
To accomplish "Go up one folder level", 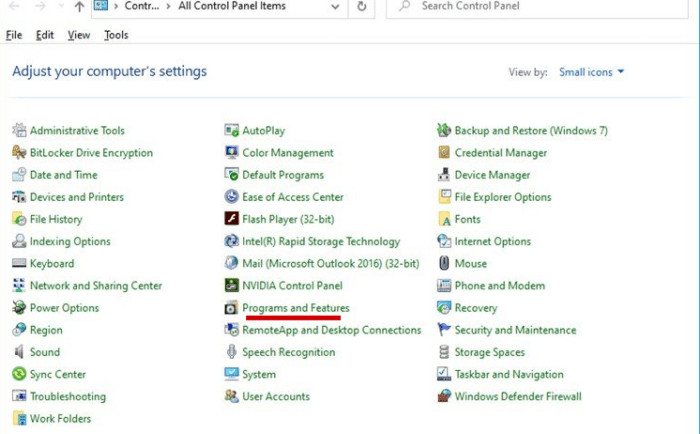I will pos(79,7).
